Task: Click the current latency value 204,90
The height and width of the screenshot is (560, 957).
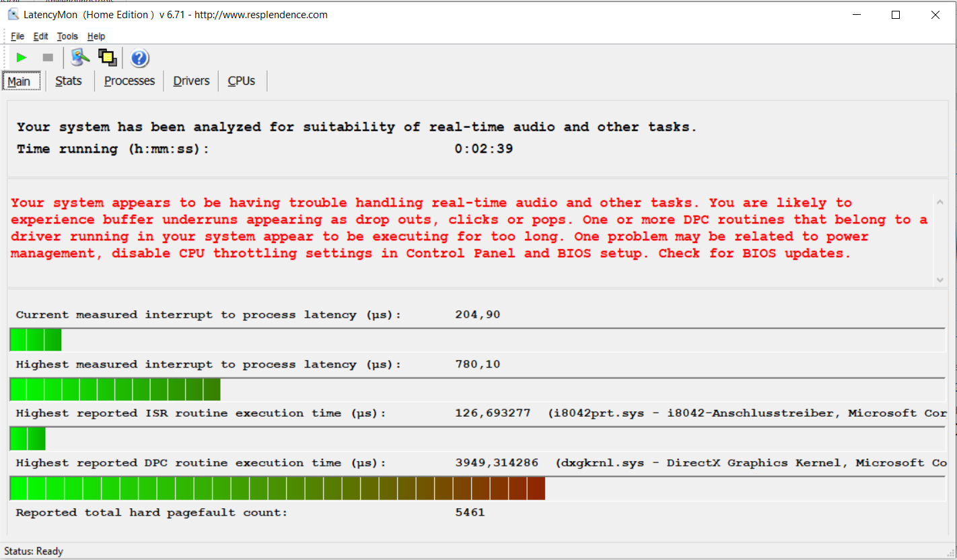Action: (x=478, y=314)
